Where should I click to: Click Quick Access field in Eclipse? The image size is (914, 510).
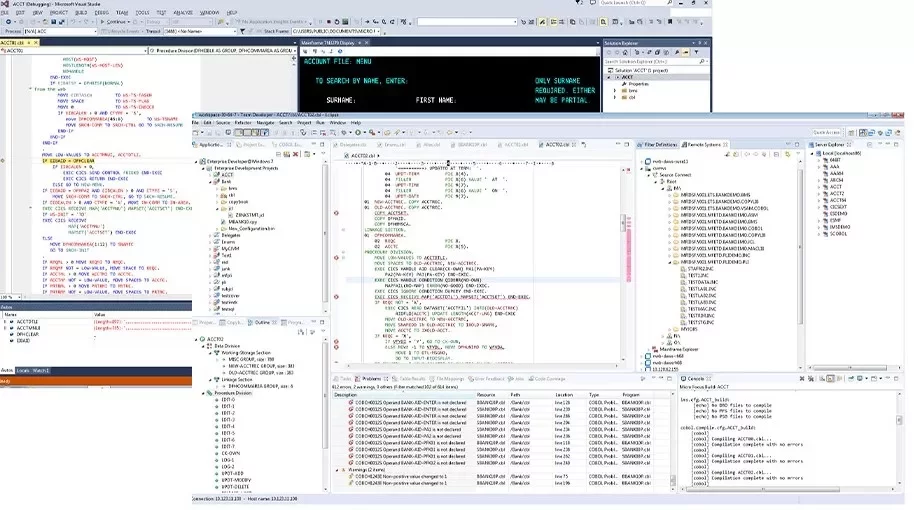(x=827, y=133)
